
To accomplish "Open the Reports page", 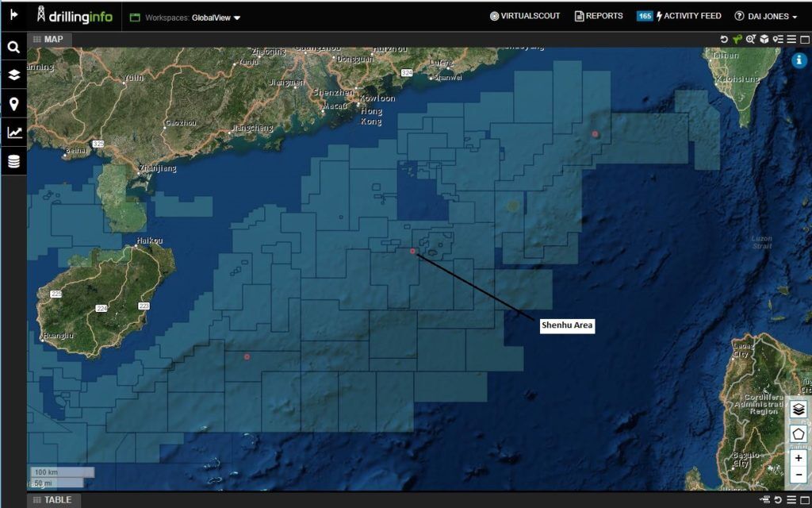I will point(599,16).
